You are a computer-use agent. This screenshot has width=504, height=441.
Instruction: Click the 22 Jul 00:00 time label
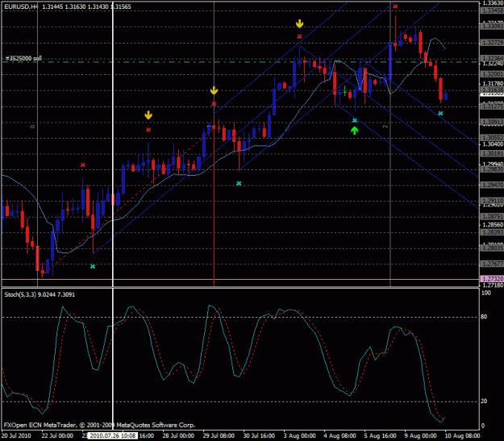tap(57, 436)
